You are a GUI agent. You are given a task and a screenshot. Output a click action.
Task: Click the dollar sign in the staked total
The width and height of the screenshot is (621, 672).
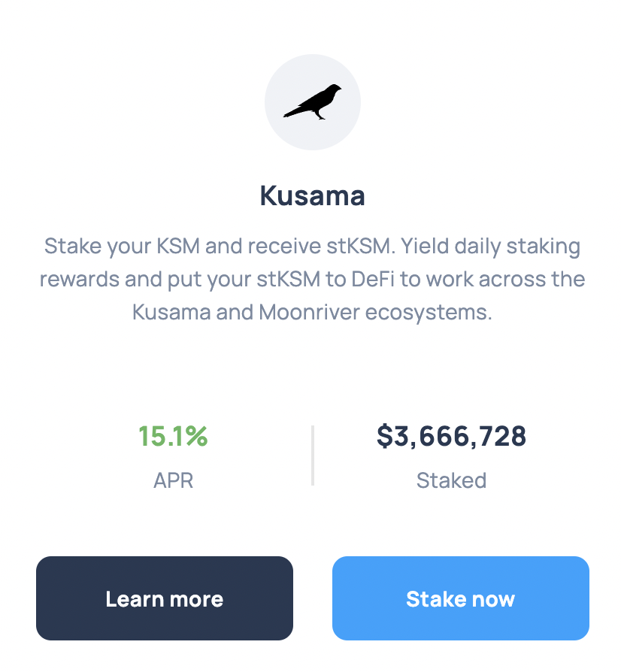pos(384,436)
